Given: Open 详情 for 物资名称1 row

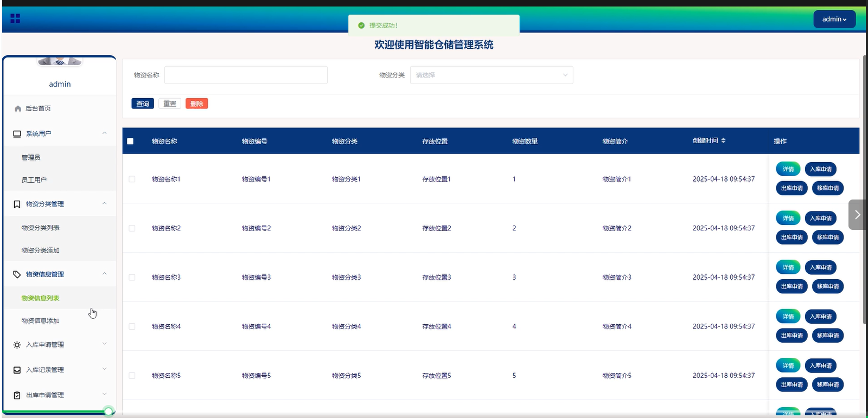Looking at the screenshot, I should 788,169.
